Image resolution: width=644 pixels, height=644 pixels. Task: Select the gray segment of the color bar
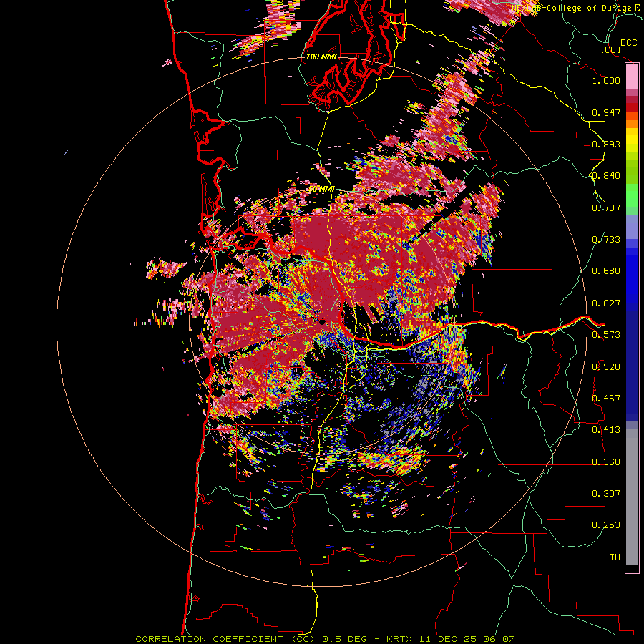[632, 497]
